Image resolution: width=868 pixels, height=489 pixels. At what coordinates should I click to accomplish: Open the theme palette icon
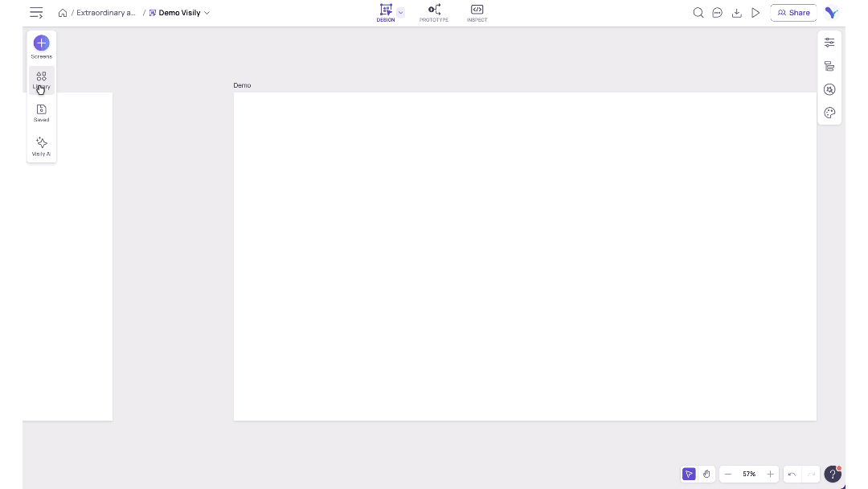[x=829, y=113]
